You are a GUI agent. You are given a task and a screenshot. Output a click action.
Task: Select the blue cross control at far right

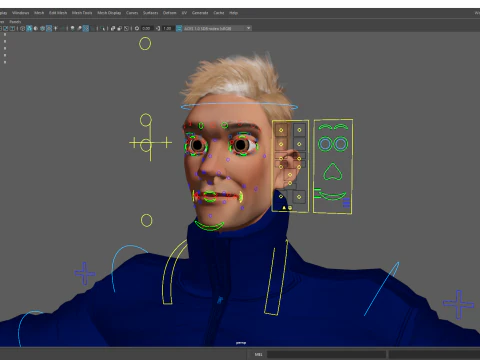[x=459, y=304]
